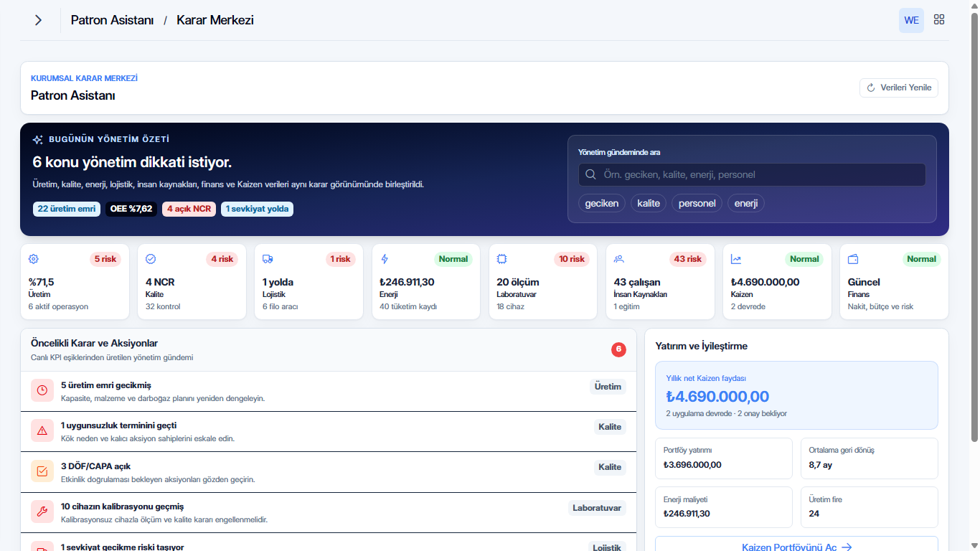Click the arrow icon on Kaizen Portföyünü Aç
The image size is (980, 551).
click(847, 547)
